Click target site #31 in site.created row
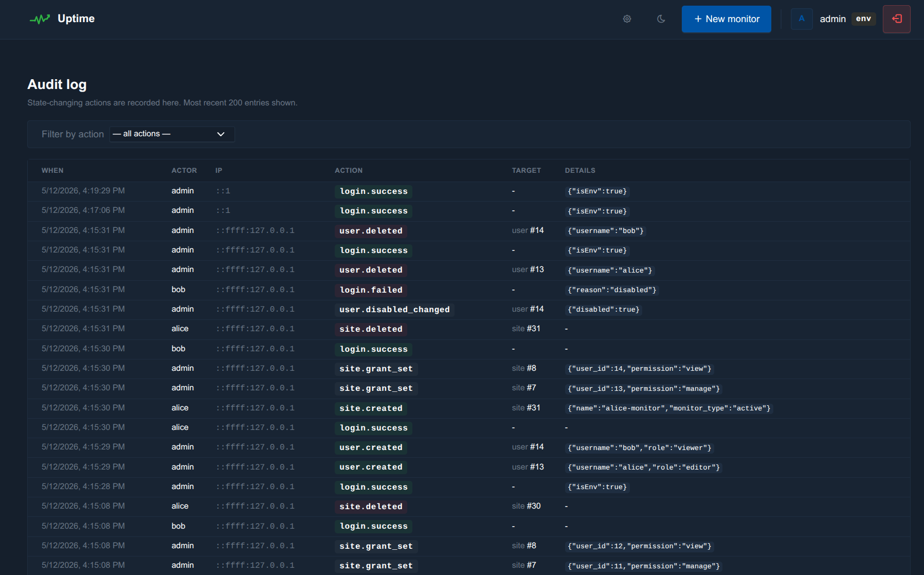The height and width of the screenshot is (575, 924). [x=526, y=408]
